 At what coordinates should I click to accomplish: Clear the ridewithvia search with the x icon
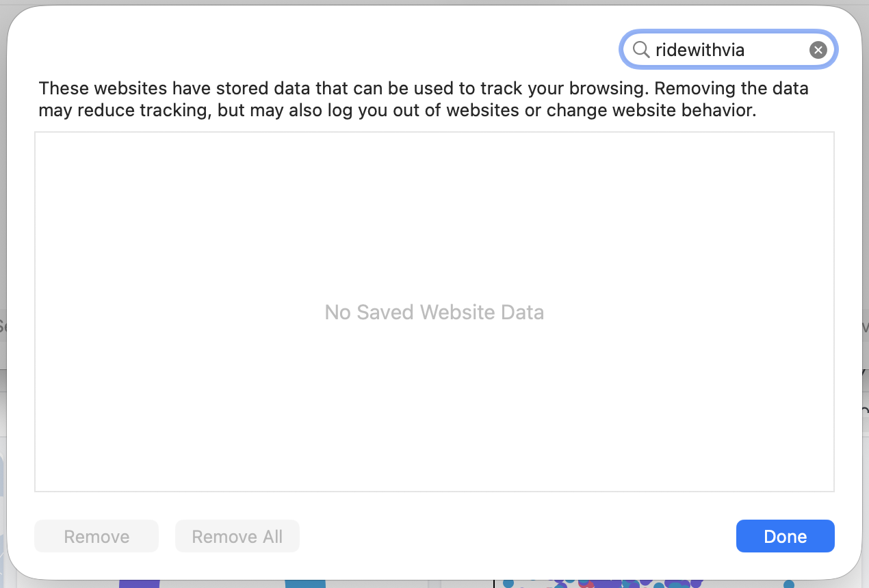click(818, 50)
